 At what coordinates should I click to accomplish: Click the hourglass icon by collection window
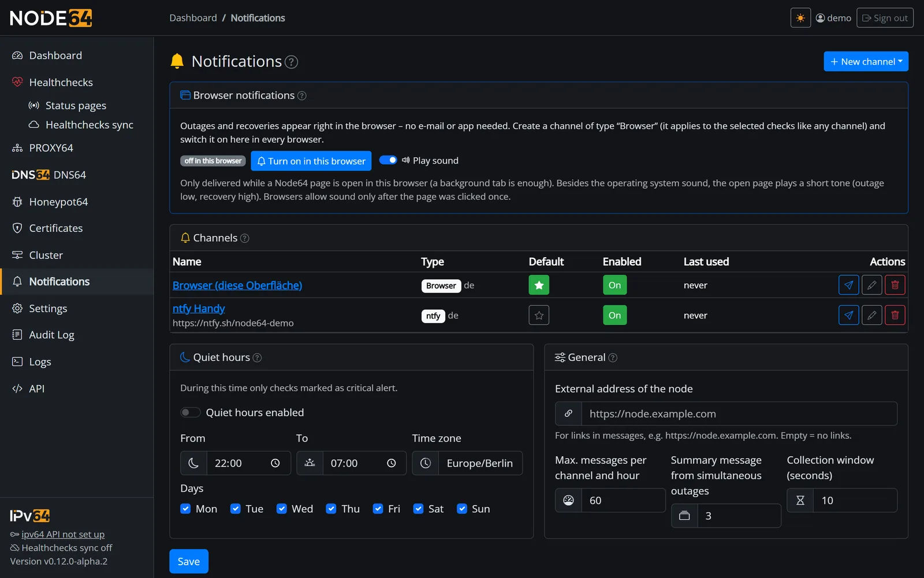click(800, 501)
